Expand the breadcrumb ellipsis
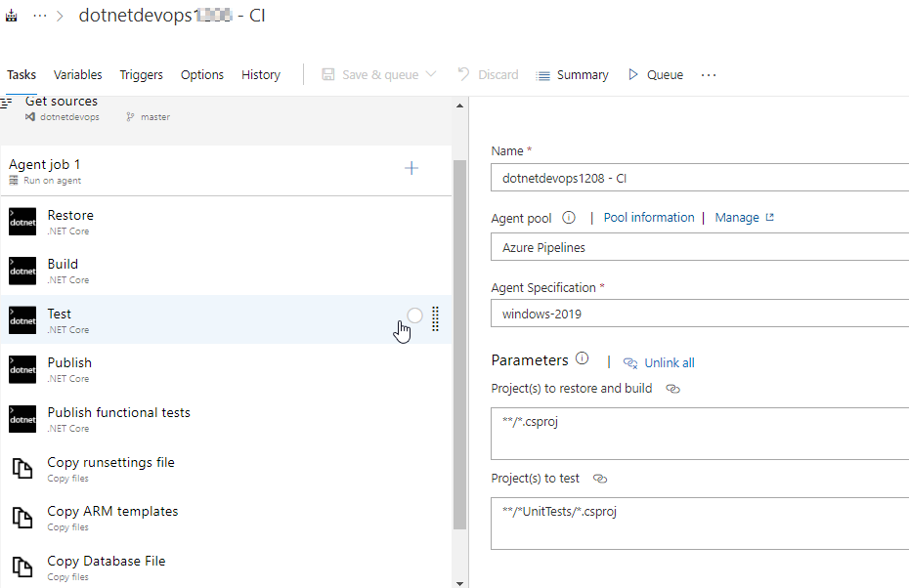Viewport: 909px width, 588px height. pyautogui.click(x=39, y=16)
